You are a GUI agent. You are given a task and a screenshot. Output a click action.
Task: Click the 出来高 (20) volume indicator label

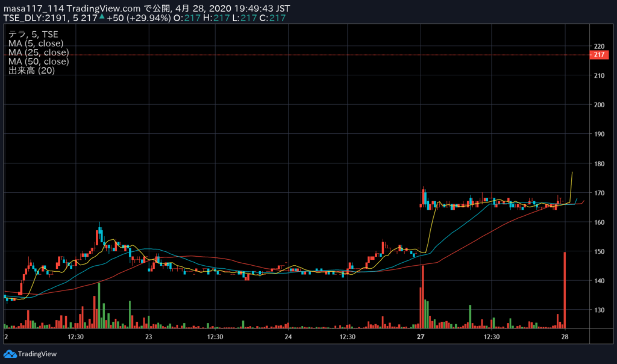[x=31, y=71]
